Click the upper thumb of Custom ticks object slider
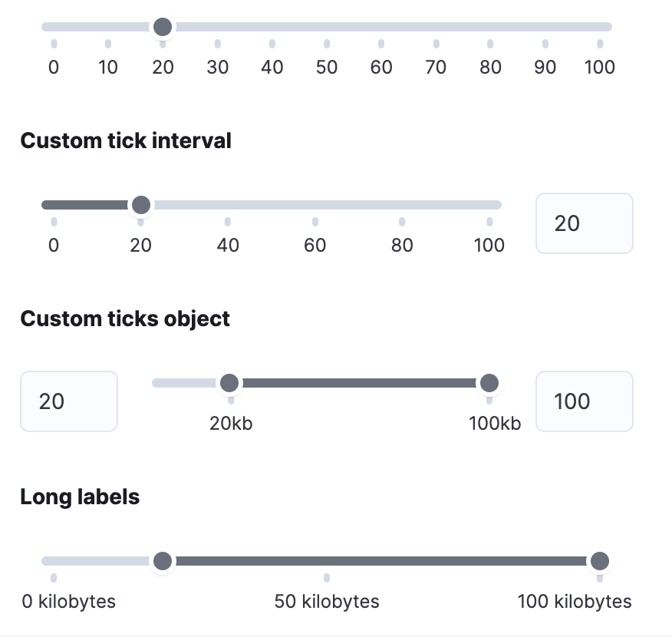672x637 pixels. (489, 382)
